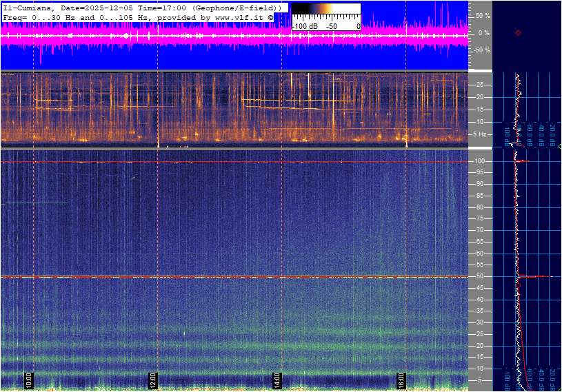Click the 14:00 time label
Screen dimensions: 562x392
click(277, 380)
